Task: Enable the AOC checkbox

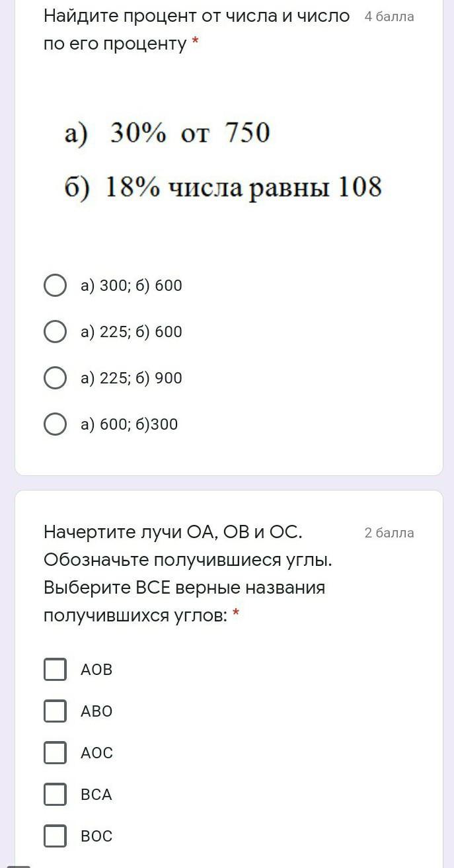Action: click(x=55, y=752)
